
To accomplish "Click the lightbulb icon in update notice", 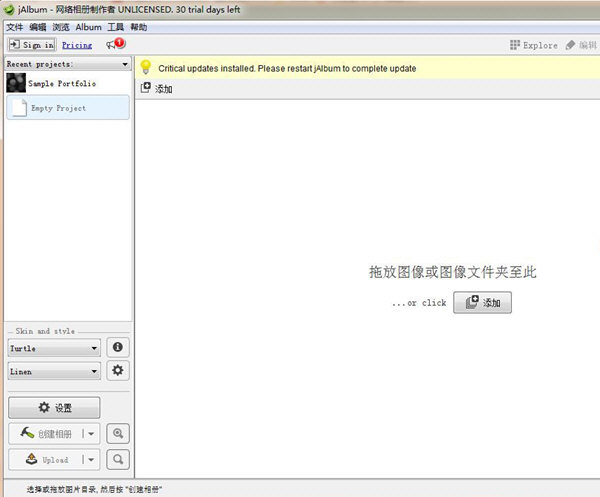I will point(146,67).
